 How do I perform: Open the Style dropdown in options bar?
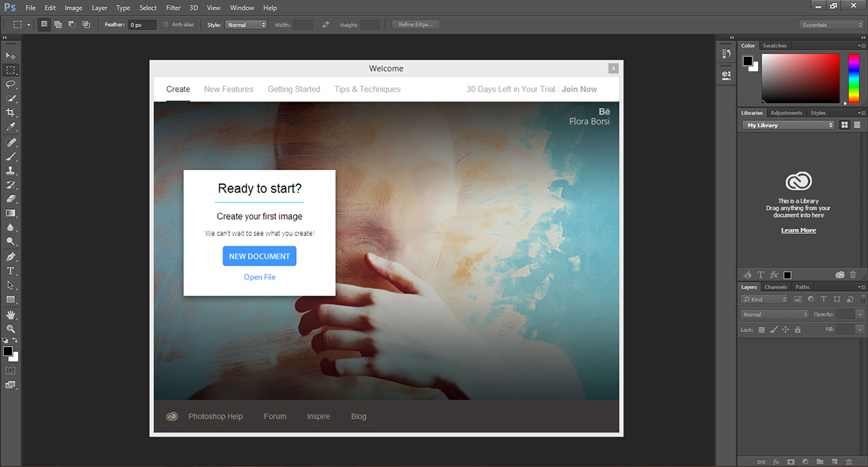246,25
